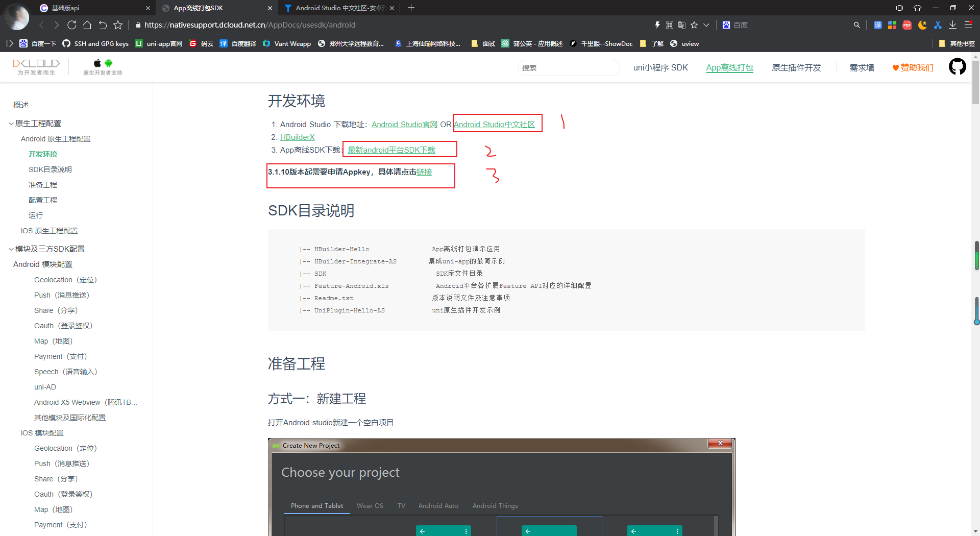The height and width of the screenshot is (536, 980).
Task: Collapse the 模块及三方SDK配置 sidebar section
Action: coord(11,249)
